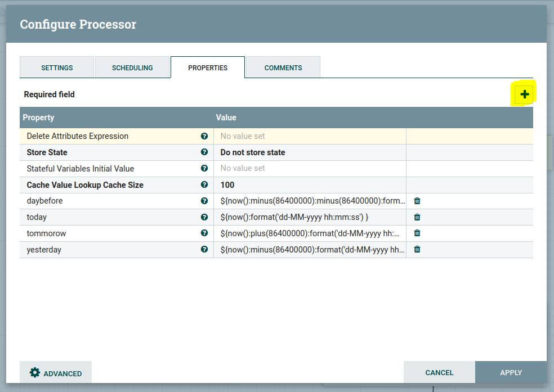Image resolution: width=554 pixels, height=392 pixels.
Task: Open help for the daybefore property
Action: (x=204, y=201)
